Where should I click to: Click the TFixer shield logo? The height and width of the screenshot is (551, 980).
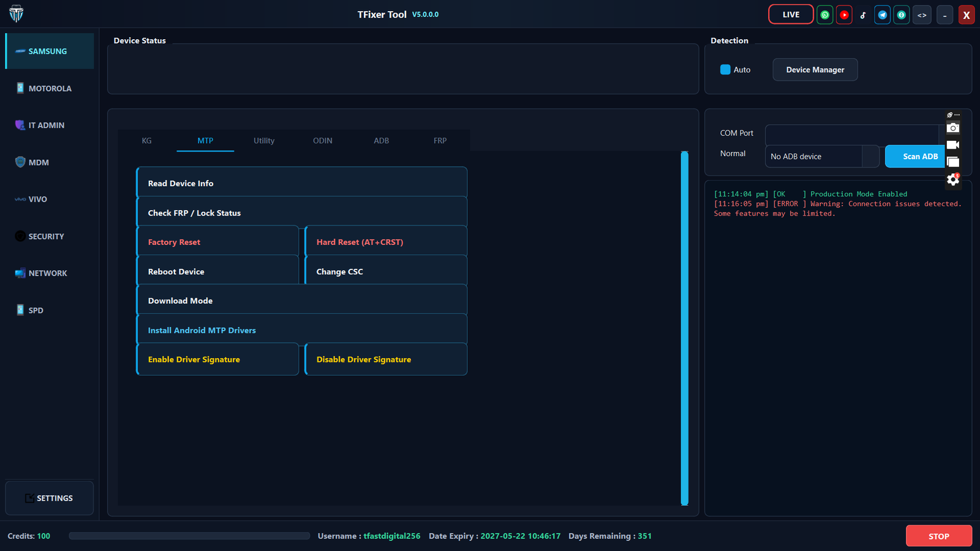tap(17, 13)
